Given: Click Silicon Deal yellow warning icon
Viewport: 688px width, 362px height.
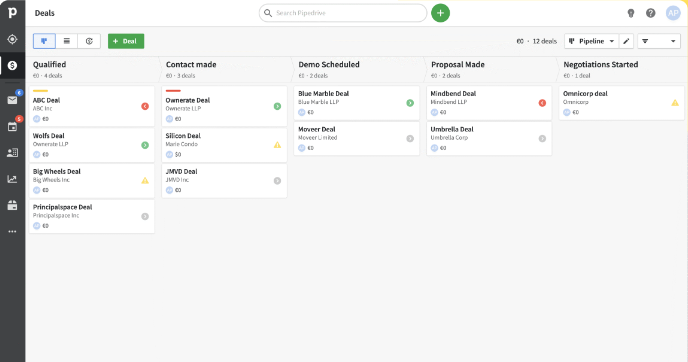Looking at the screenshot, I should 277,145.
